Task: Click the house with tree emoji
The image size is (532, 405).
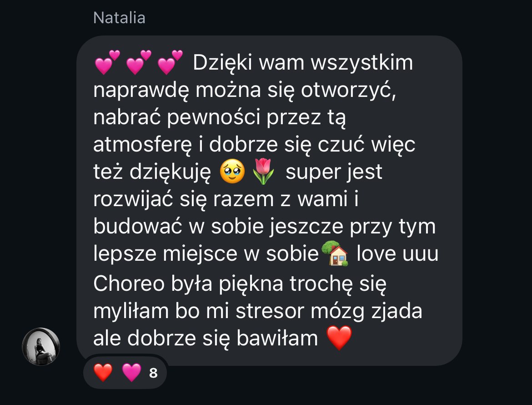Action: pos(335,253)
